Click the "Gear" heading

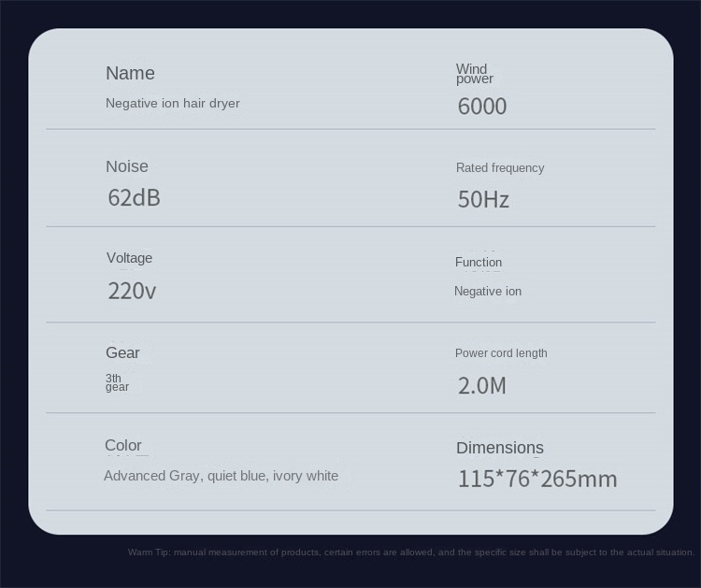[122, 352]
